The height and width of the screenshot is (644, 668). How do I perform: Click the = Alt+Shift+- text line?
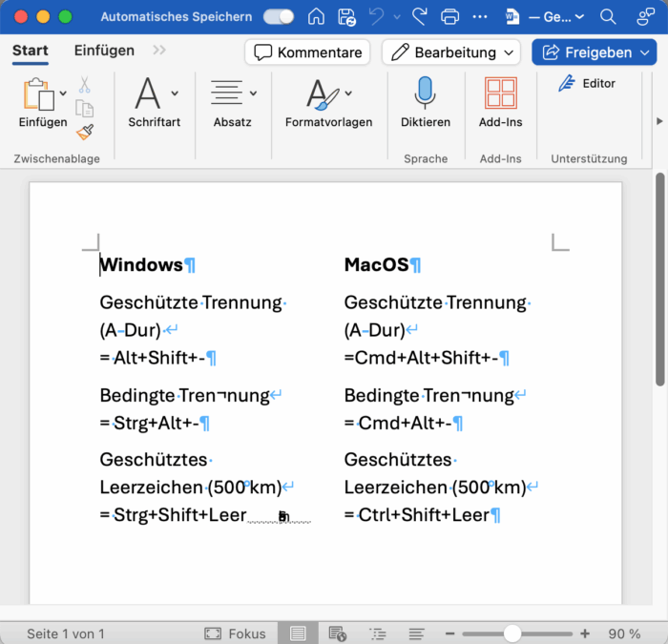pos(153,358)
